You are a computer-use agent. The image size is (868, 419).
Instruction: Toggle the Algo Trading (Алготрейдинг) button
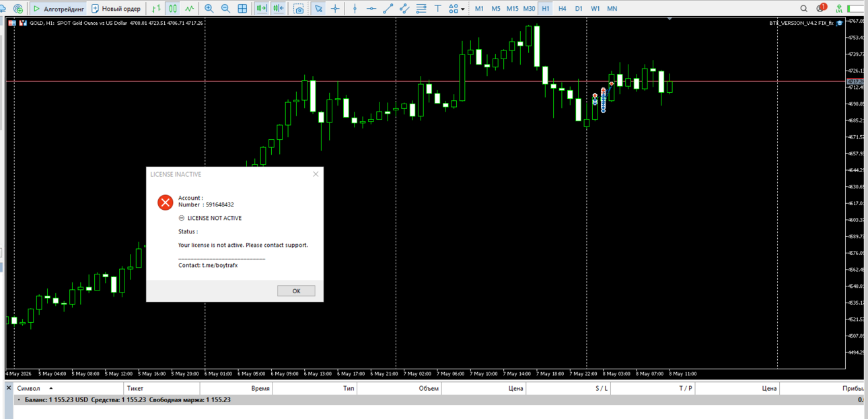[57, 9]
